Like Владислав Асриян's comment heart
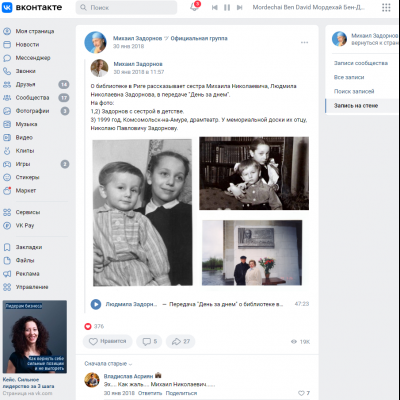Screen dimensions: 400x400 tap(301, 393)
